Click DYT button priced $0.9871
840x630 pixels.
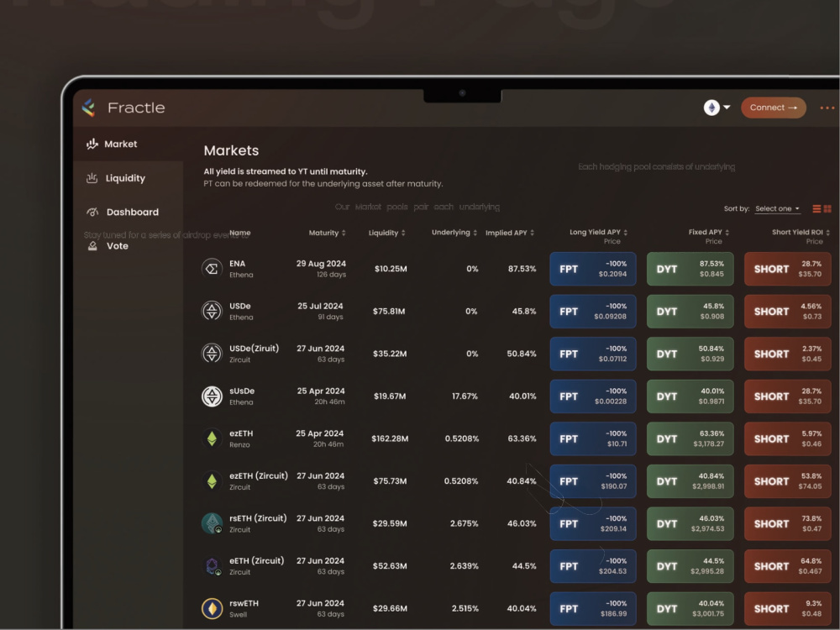[690, 396]
